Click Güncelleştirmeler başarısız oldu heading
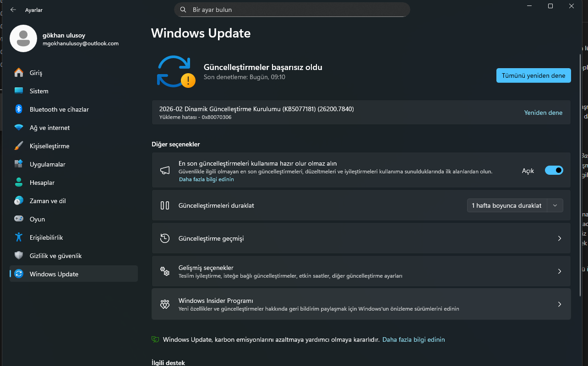The height and width of the screenshot is (366, 588). click(x=263, y=67)
